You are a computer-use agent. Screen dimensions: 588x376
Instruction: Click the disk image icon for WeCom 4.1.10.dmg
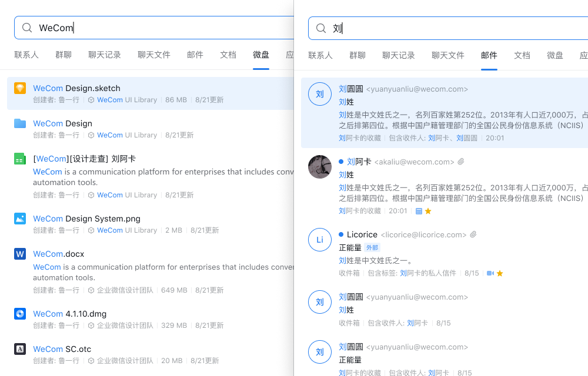(x=20, y=314)
